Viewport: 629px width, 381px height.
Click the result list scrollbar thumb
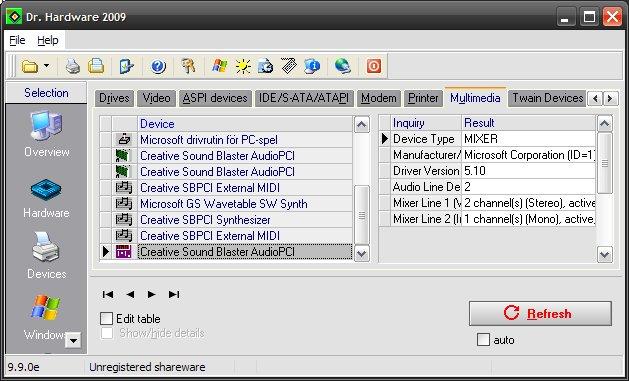(605, 163)
